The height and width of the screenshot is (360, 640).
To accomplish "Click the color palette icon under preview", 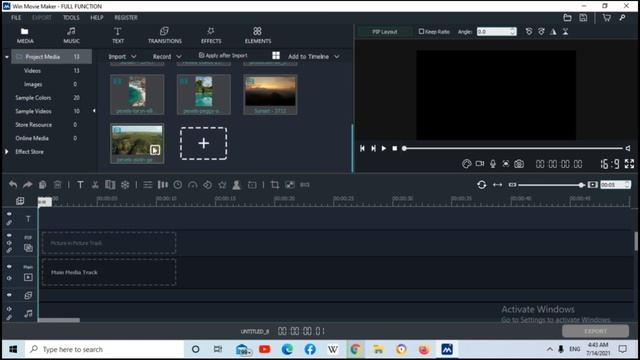I will click(466, 164).
